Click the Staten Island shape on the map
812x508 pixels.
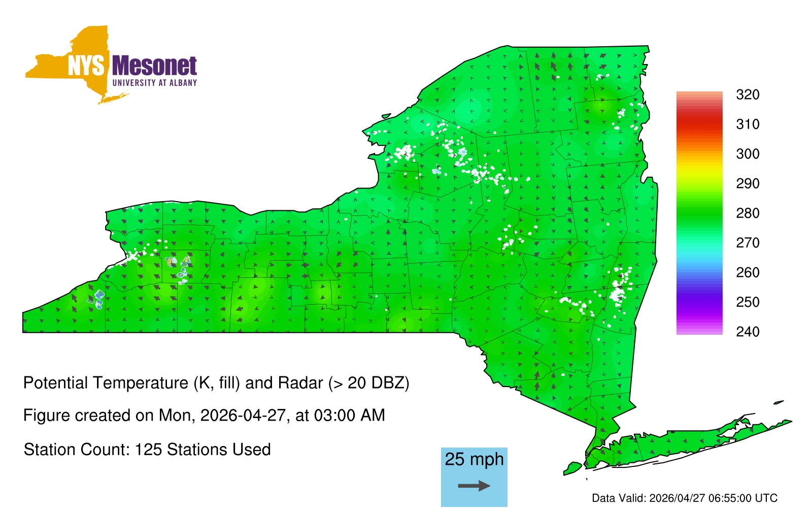[x=572, y=467]
